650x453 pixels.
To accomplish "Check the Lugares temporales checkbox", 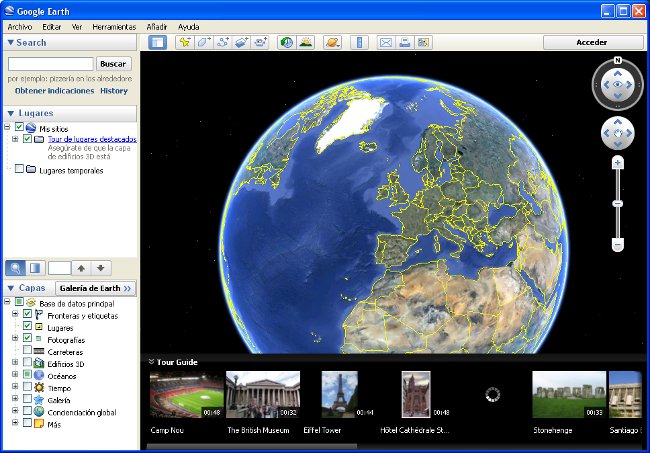I will pos(19,168).
